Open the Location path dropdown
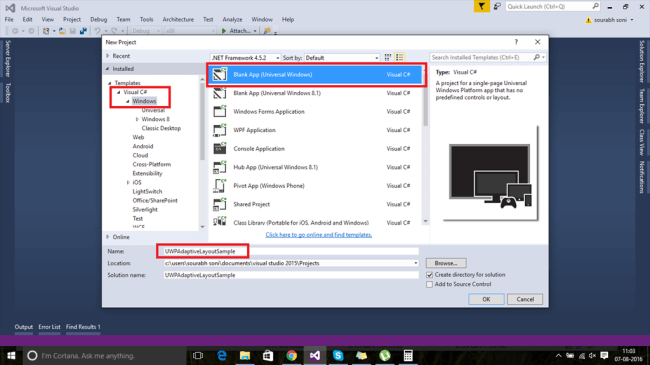Image resolution: width=650 pixels, height=365 pixels. pos(415,263)
